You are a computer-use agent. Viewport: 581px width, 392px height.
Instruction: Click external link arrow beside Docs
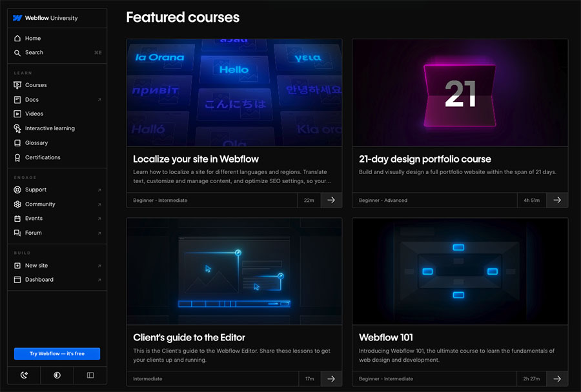(x=99, y=100)
